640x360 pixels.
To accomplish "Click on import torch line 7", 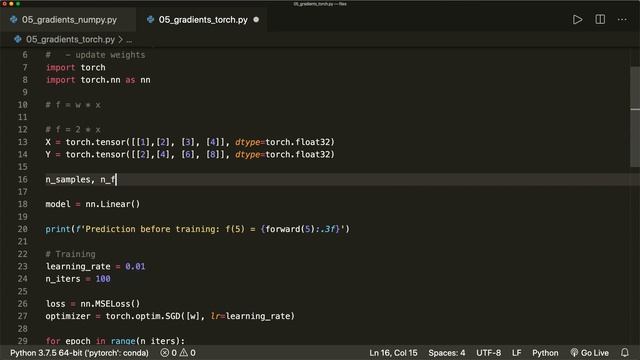I will click(76, 67).
